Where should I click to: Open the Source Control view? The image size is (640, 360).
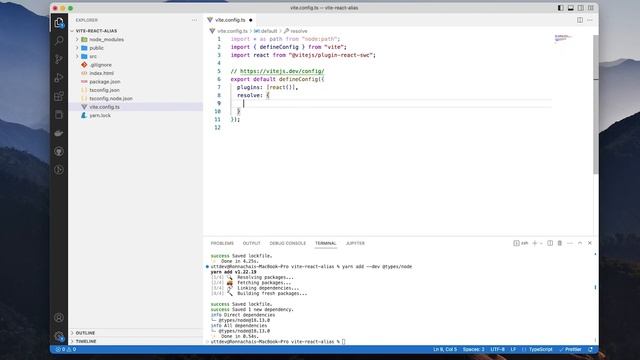pos(59,59)
